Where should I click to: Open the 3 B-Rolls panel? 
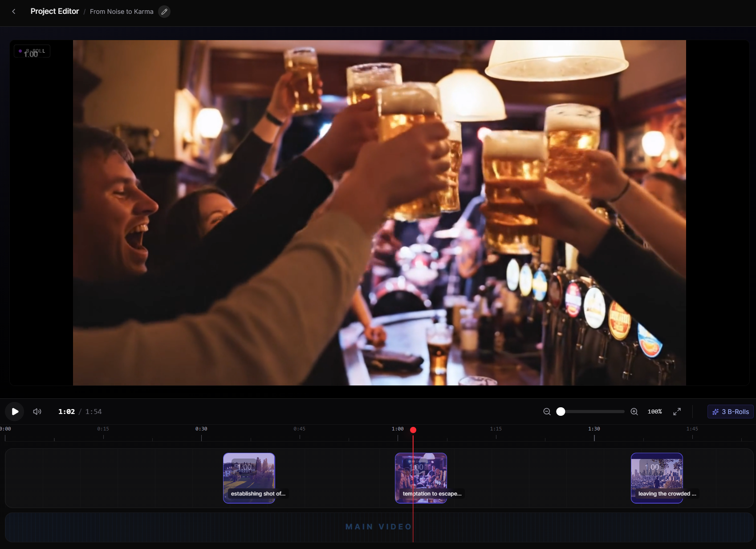[730, 411]
